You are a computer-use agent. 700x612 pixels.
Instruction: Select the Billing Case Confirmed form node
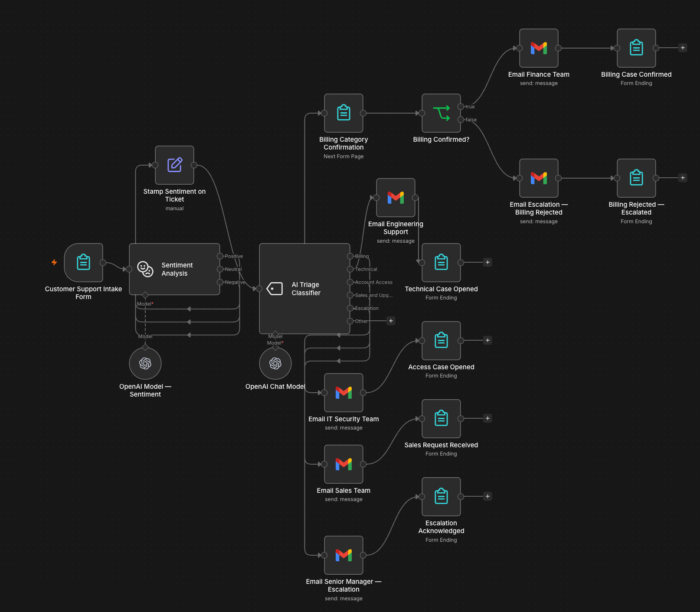636,48
